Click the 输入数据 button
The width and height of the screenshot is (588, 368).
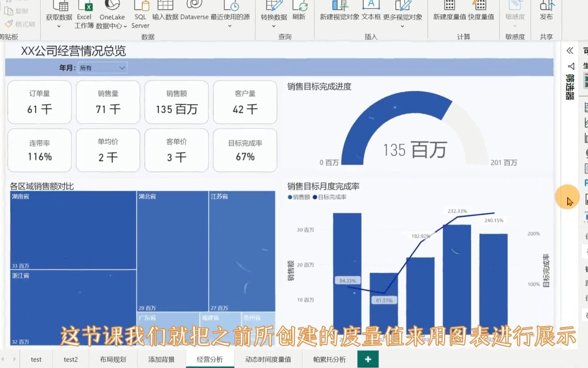165,11
